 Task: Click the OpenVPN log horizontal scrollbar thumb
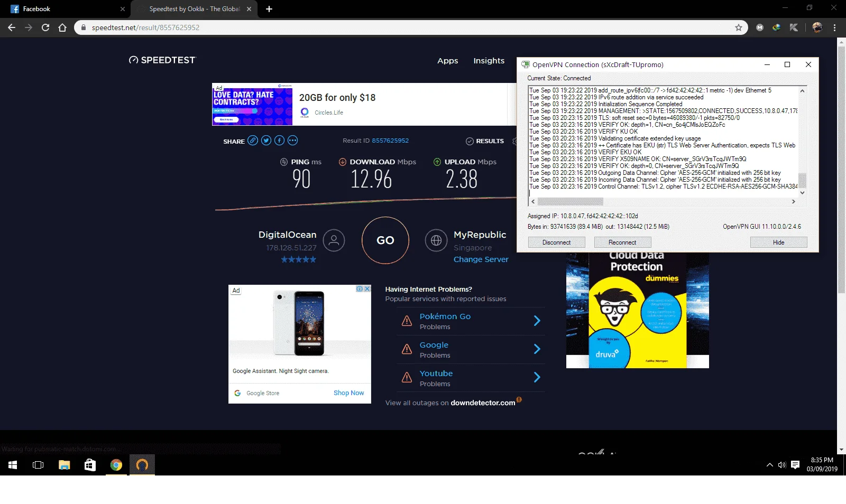click(x=570, y=202)
